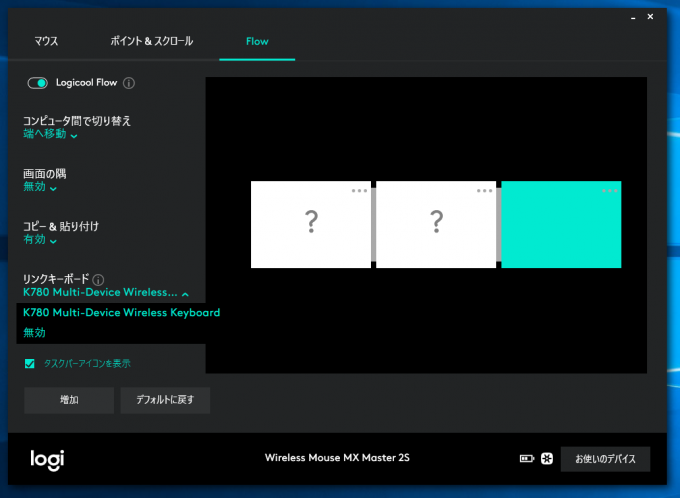Image resolution: width=680 pixels, height=498 pixels.
Task: Minimize the Logicool Options window
Action: point(633,17)
